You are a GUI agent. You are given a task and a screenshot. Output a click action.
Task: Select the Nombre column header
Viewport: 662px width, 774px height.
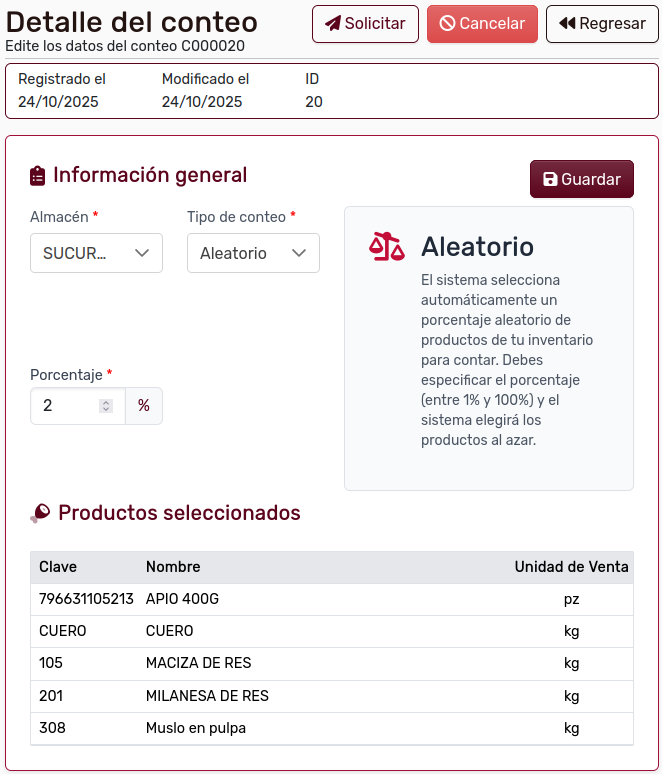coord(173,567)
